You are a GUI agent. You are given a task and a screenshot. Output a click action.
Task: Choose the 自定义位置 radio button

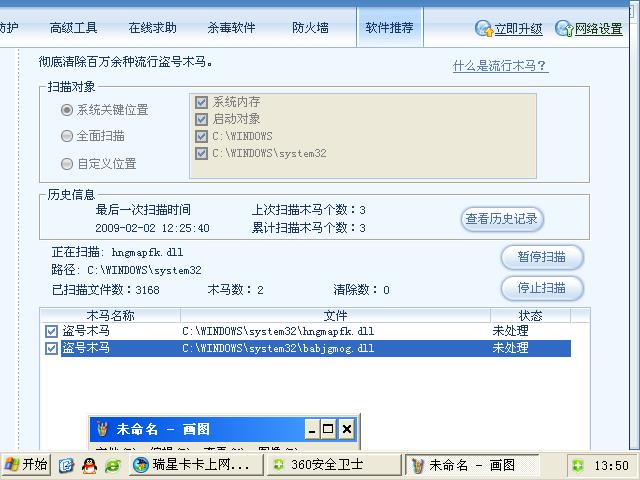click(67, 164)
